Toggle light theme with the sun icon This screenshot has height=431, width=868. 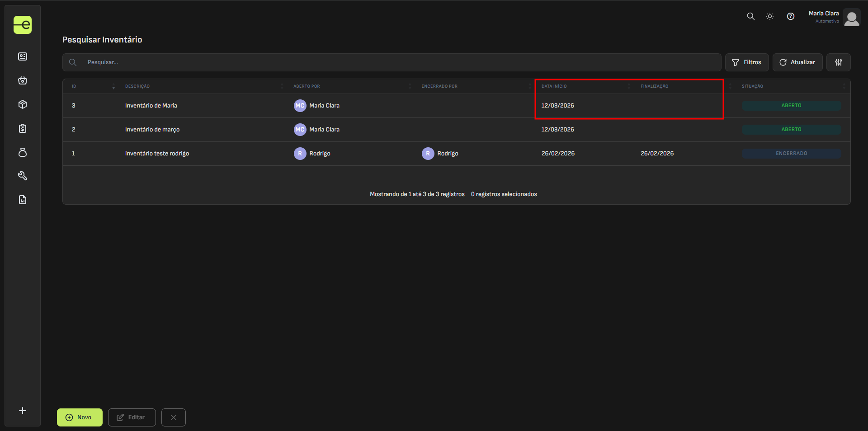tap(770, 16)
